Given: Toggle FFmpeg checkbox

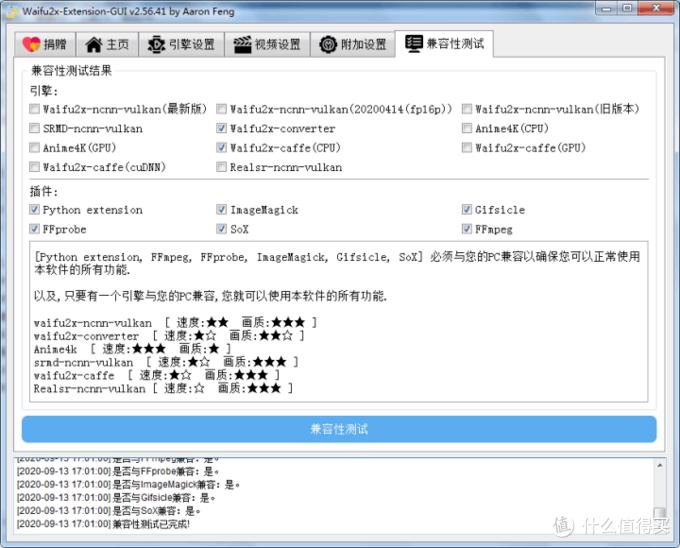Looking at the screenshot, I should click(x=467, y=229).
